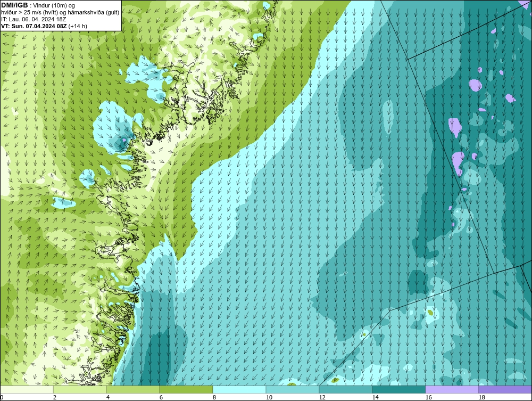Click the 4–6 m/s green legend swatch

pyautogui.click(x=133, y=389)
